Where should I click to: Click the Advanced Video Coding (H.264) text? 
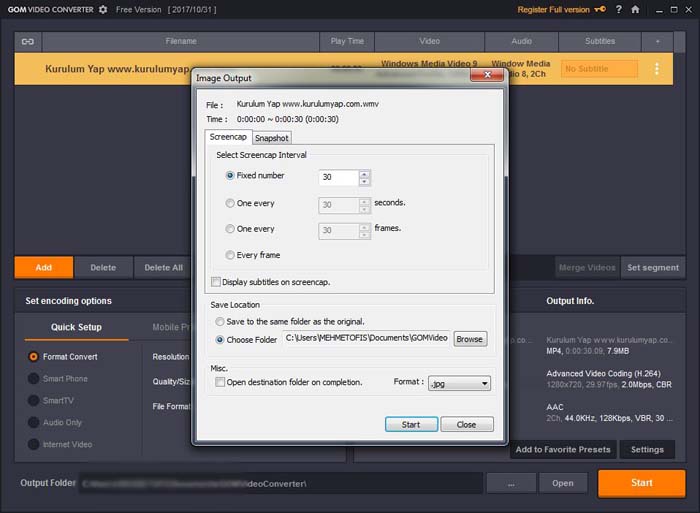click(x=603, y=373)
